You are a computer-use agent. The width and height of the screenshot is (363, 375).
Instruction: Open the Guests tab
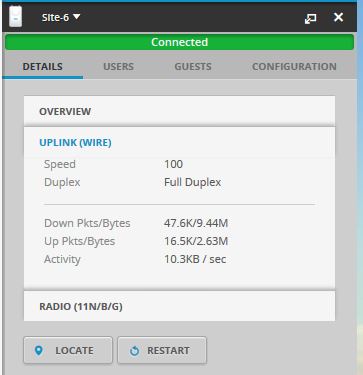tap(193, 67)
